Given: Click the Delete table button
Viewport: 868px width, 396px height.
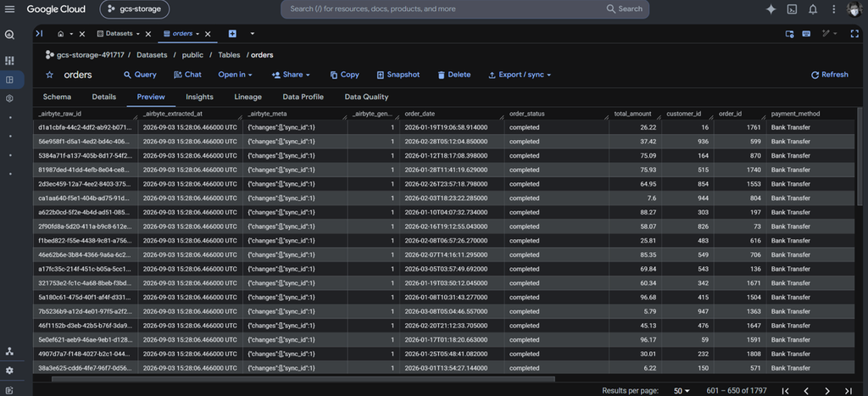Looking at the screenshot, I should pos(454,75).
